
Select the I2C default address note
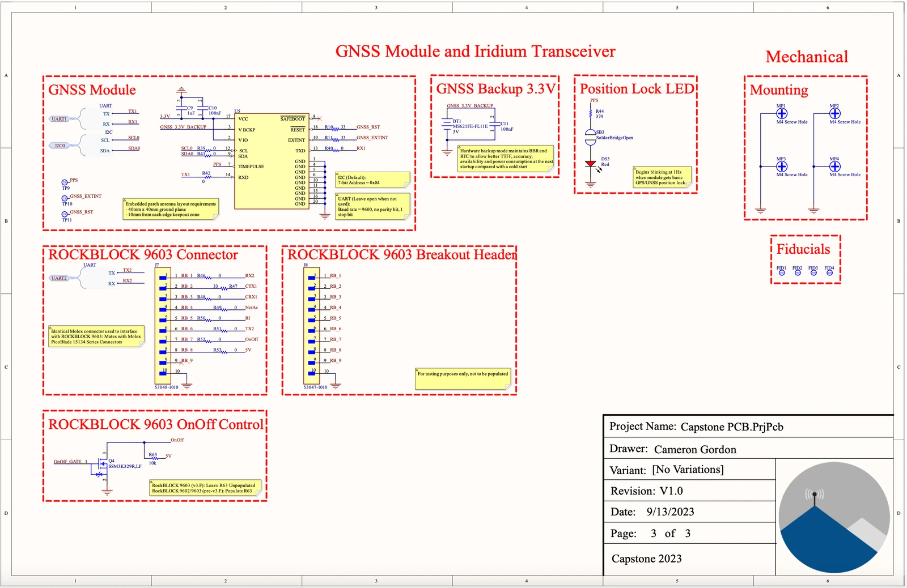coord(373,180)
